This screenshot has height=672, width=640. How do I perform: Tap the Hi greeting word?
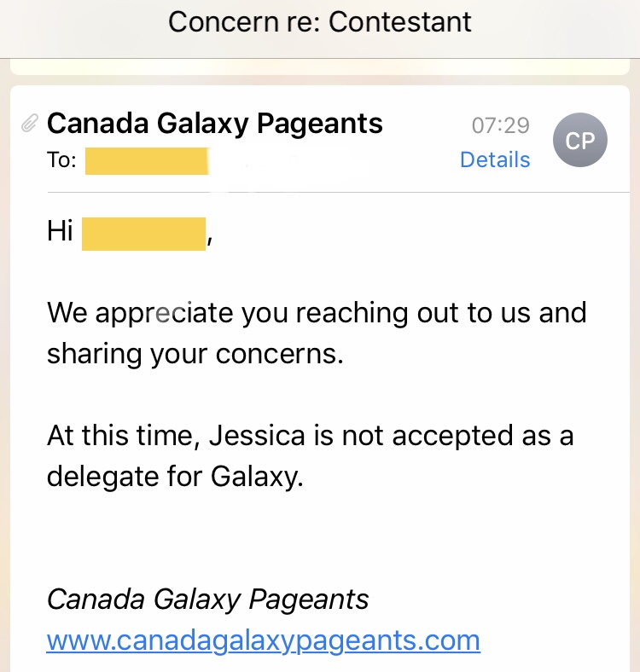click(60, 231)
